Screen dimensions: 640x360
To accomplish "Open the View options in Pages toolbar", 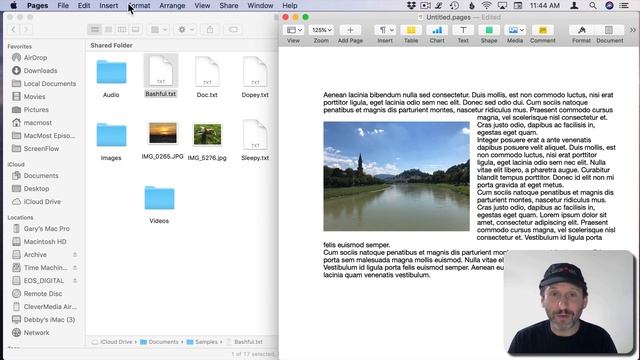I will (293, 30).
